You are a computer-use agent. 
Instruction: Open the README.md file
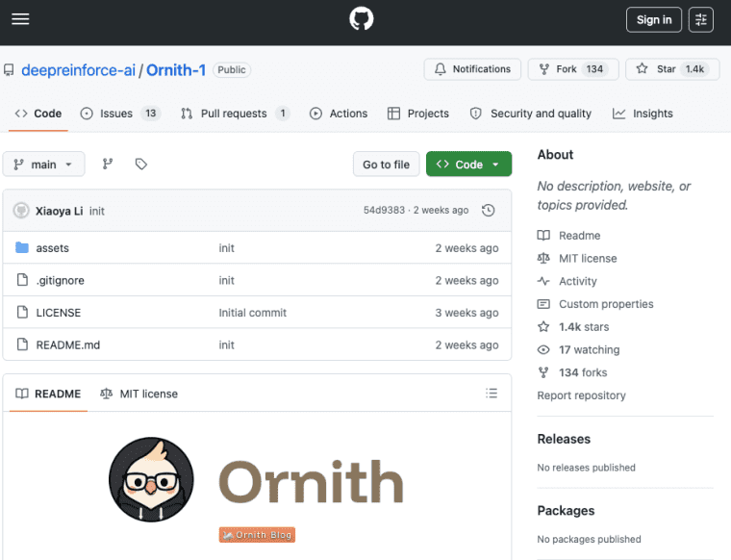68,344
